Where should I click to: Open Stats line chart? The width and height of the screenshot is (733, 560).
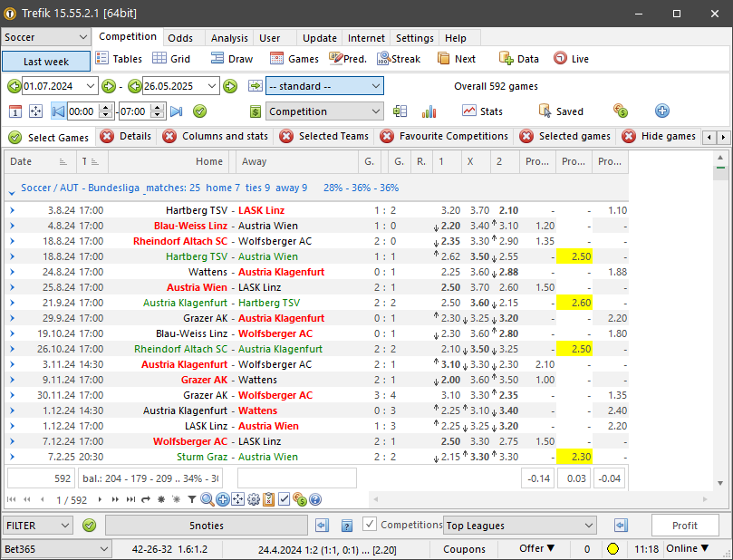coord(482,111)
